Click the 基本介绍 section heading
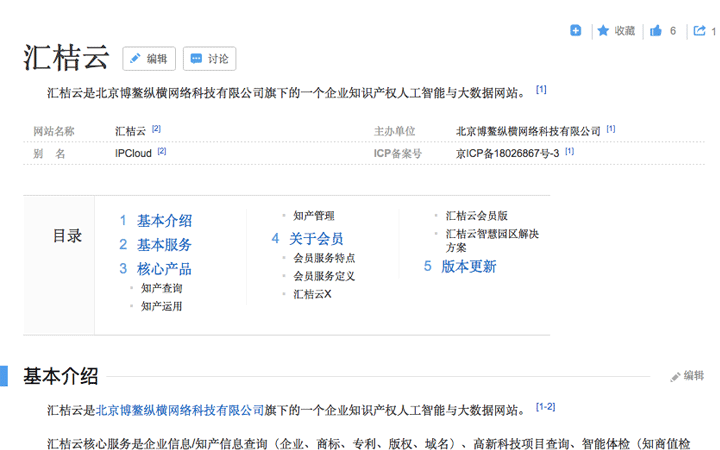The width and height of the screenshot is (720, 450). 61,376
